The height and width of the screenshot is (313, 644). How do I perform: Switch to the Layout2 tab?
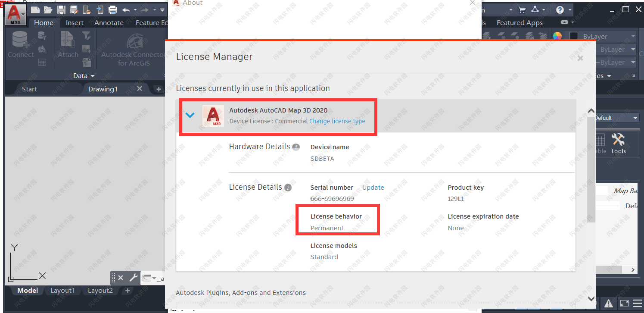[x=100, y=291]
